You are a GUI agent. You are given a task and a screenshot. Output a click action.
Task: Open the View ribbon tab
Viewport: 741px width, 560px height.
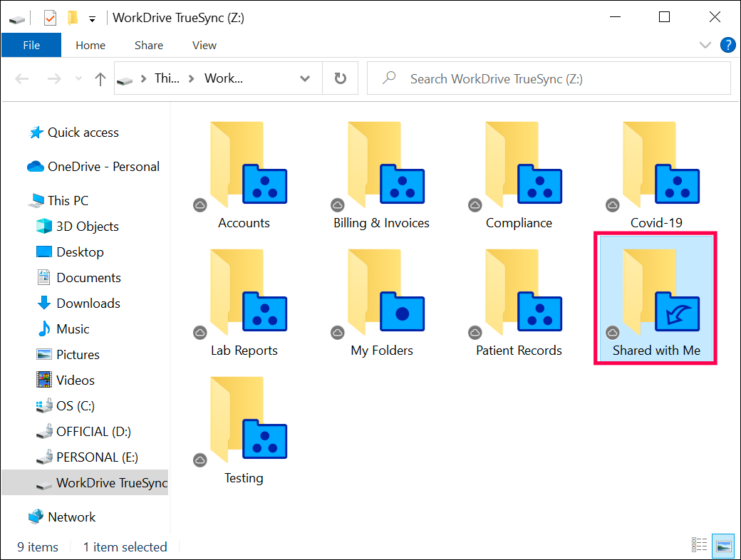tap(204, 46)
